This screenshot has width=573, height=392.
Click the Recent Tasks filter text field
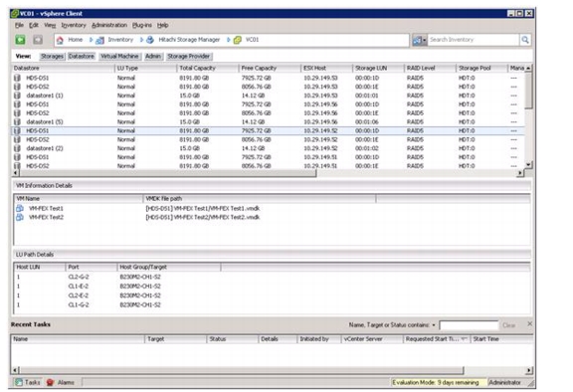(469, 325)
